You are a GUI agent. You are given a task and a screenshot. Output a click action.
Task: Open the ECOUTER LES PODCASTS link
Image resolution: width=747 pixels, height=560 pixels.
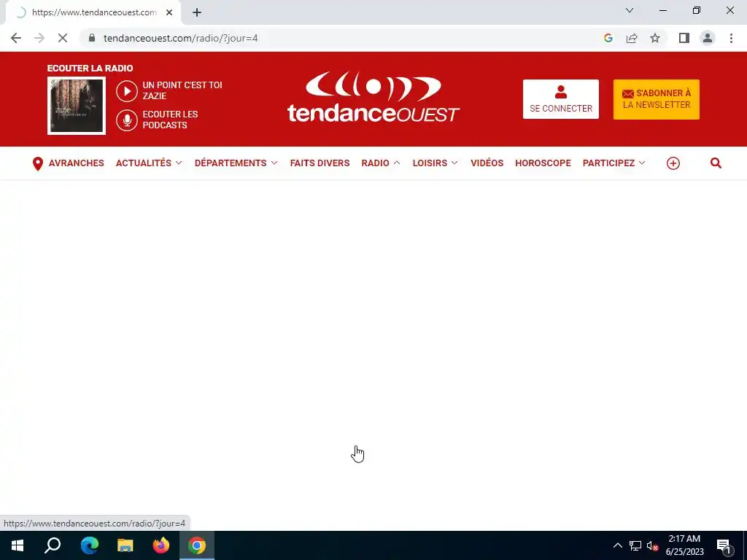(170, 120)
